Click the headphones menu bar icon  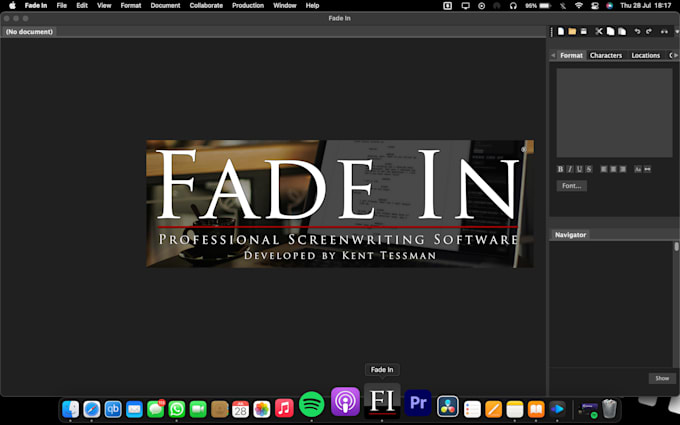513,6
